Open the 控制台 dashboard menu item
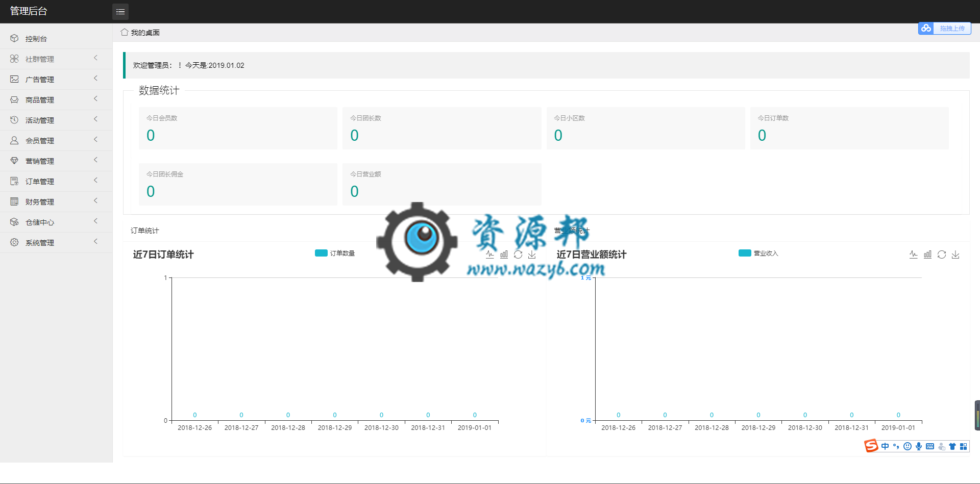 pos(56,39)
